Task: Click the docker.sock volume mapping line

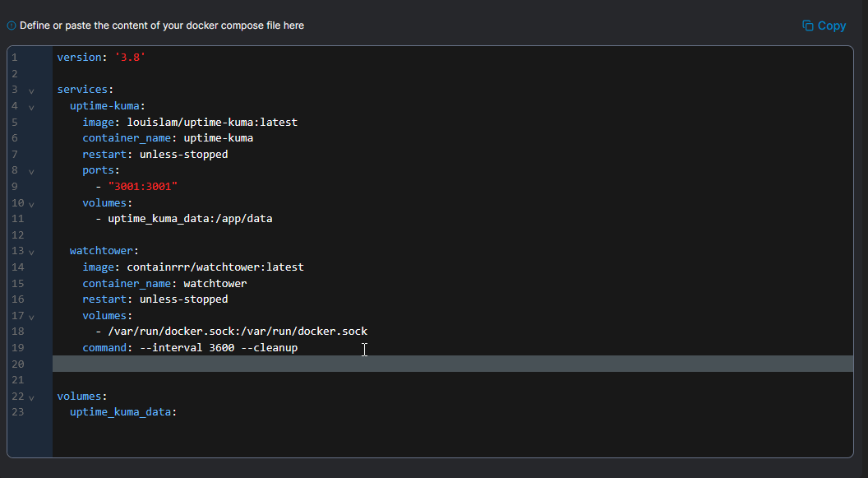Action: click(x=237, y=331)
